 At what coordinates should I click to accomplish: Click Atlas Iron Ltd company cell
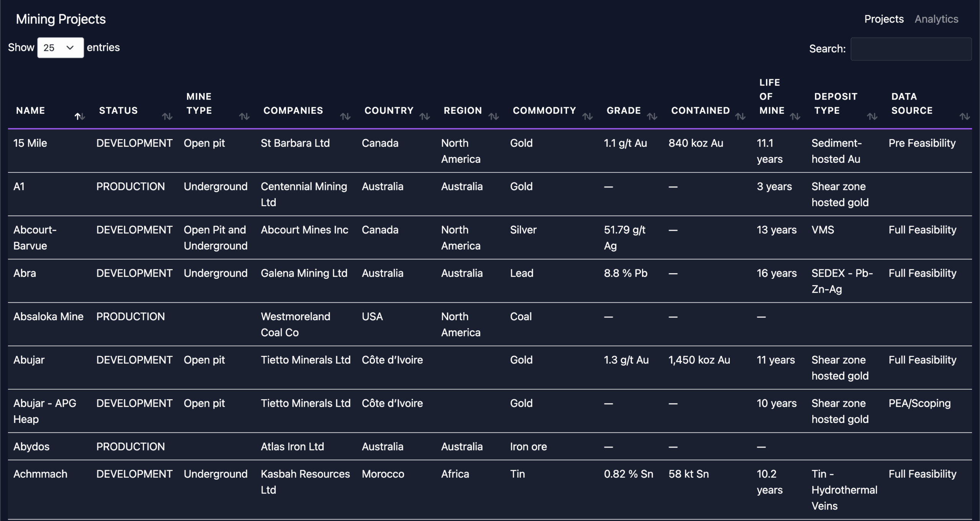[292, 447]
